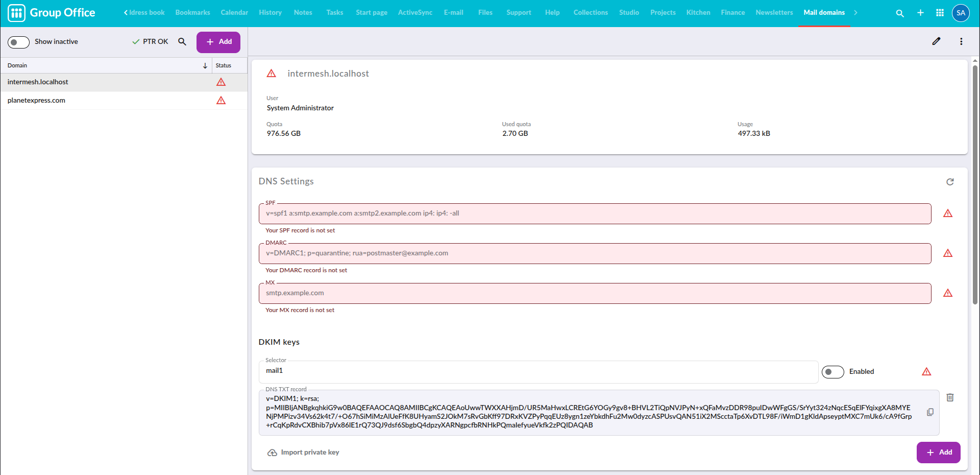Click the 976.56 GB quota value
This screenshot has width=980, height=475.
click(284, 133)
